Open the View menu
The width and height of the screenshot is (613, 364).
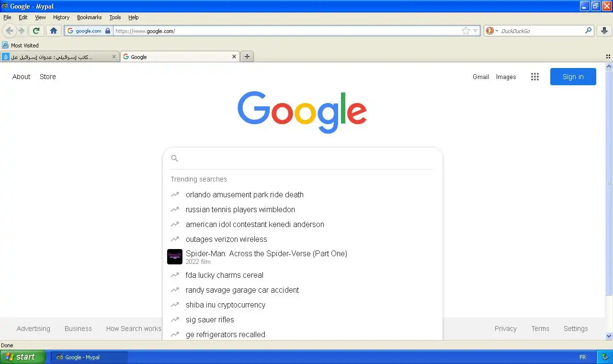[40, 17]
